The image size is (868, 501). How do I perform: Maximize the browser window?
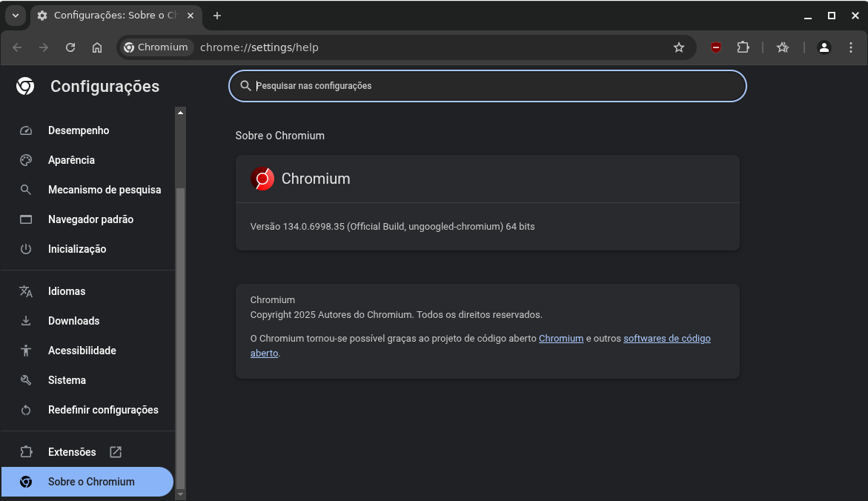[832, 16]
